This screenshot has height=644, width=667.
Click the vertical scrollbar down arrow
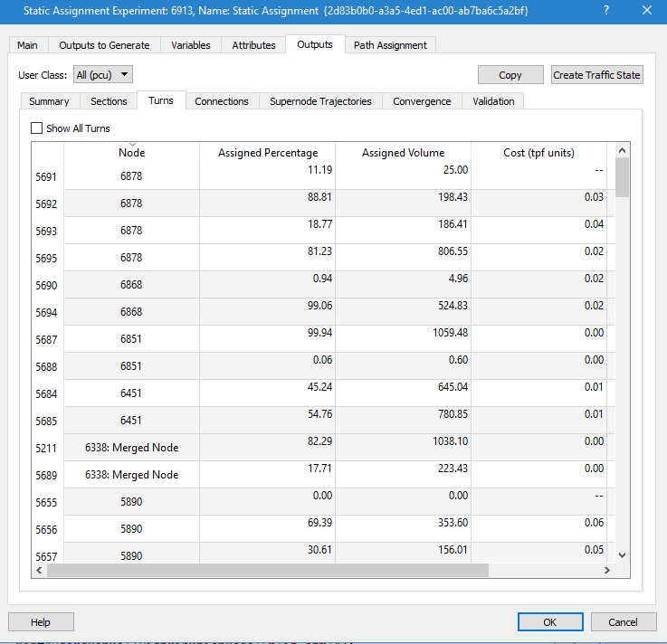(x=622, y=555)
